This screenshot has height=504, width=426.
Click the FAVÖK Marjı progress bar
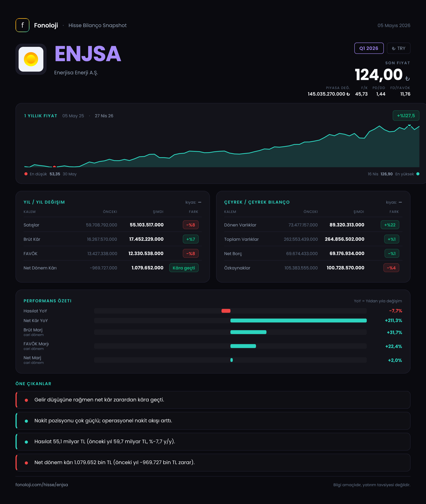(243, 346)
